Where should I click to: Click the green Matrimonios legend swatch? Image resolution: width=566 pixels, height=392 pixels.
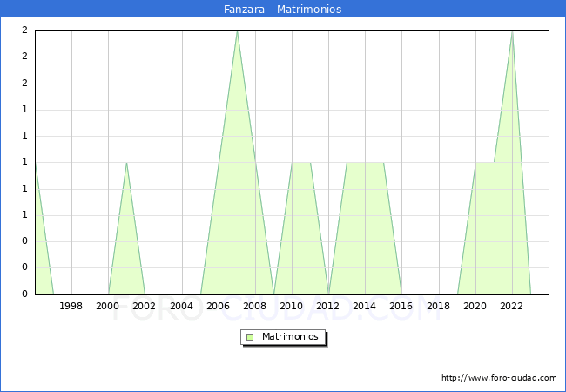(x=250, y=337)
